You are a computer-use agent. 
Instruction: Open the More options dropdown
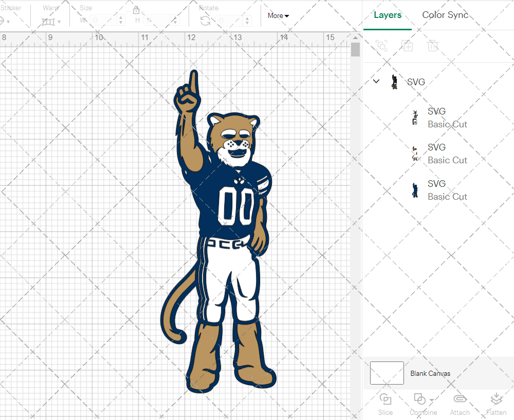click(x=278, y=15)
